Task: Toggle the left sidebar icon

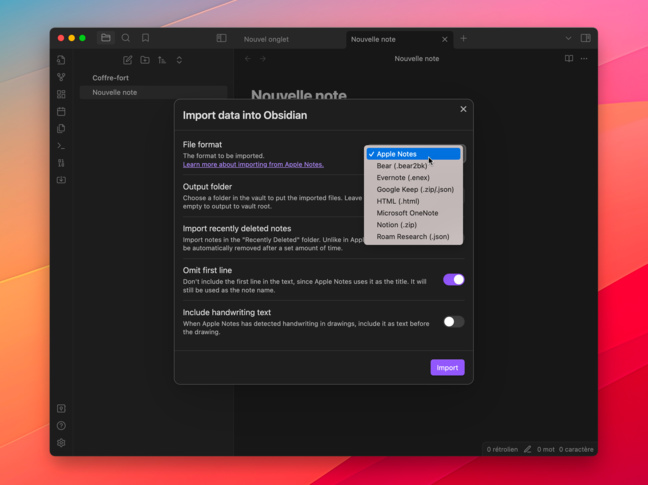Action: coord(222,38)
